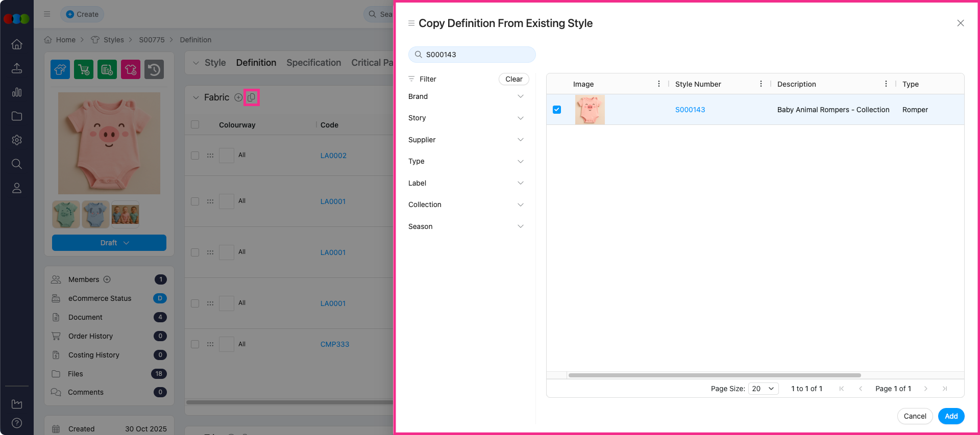Click the history clock icon button
This screenshot has height=435, width=980.
coord(154,69)
